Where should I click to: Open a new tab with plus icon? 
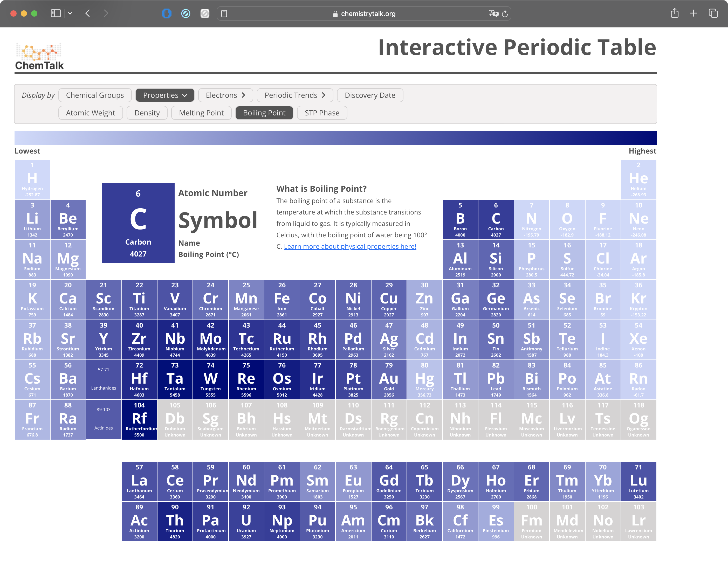point(694,13)
